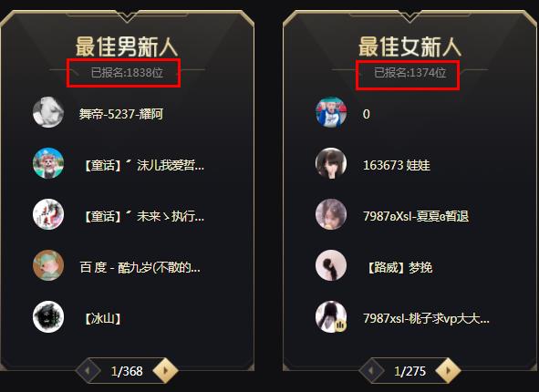This screenshot has width=539, height=392.
Task: Open avatar of 百度-酷九岁 user
Action: click(48, 265)
